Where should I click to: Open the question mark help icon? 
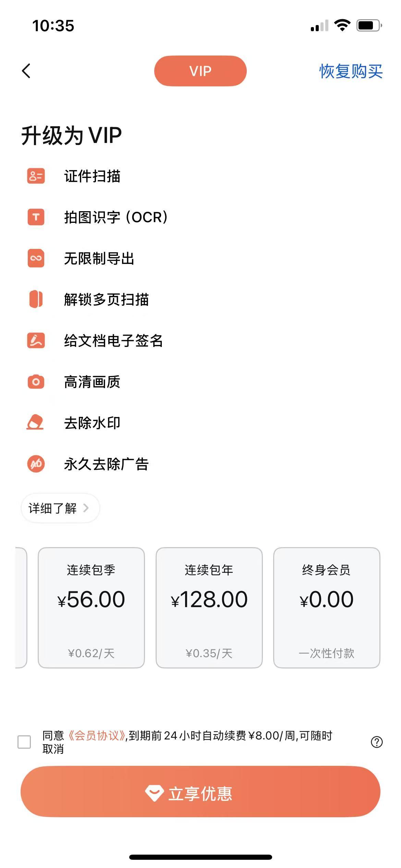pos(377,742)
